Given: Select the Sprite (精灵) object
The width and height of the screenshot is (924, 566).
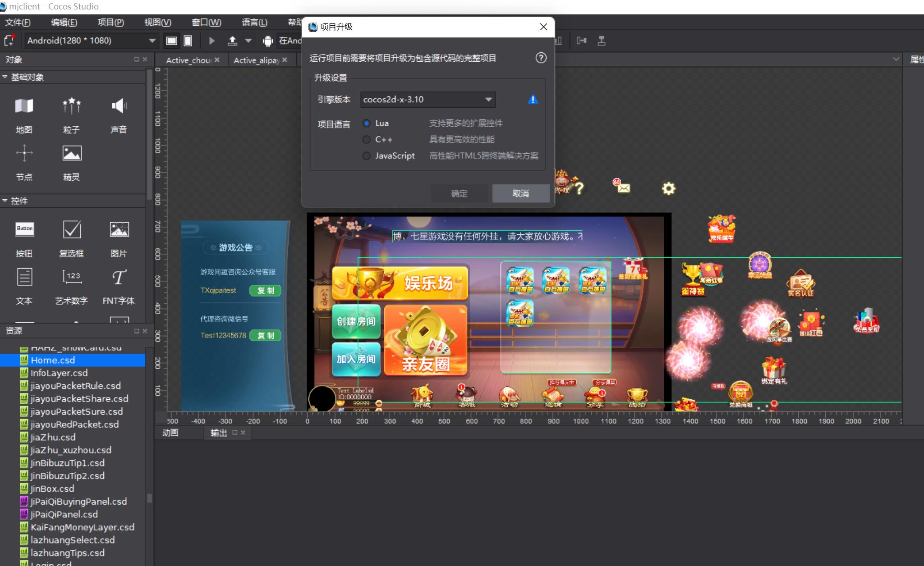Looking at the screenshot, I should [x=71, y=163].
